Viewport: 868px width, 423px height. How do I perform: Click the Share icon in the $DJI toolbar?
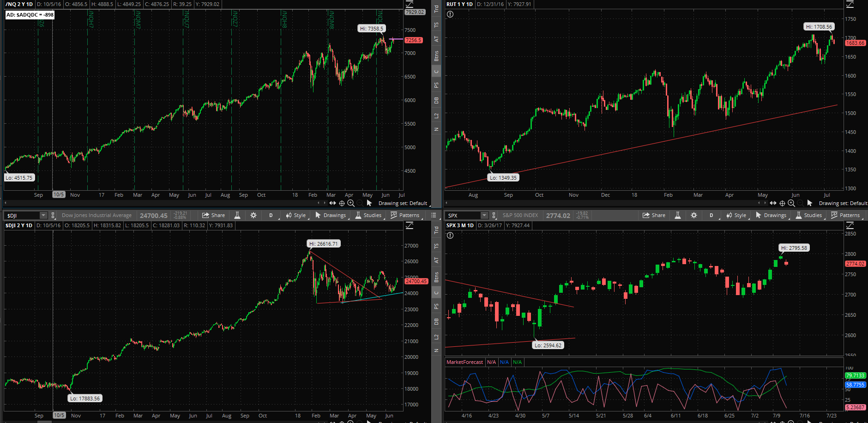pos(205,215)
